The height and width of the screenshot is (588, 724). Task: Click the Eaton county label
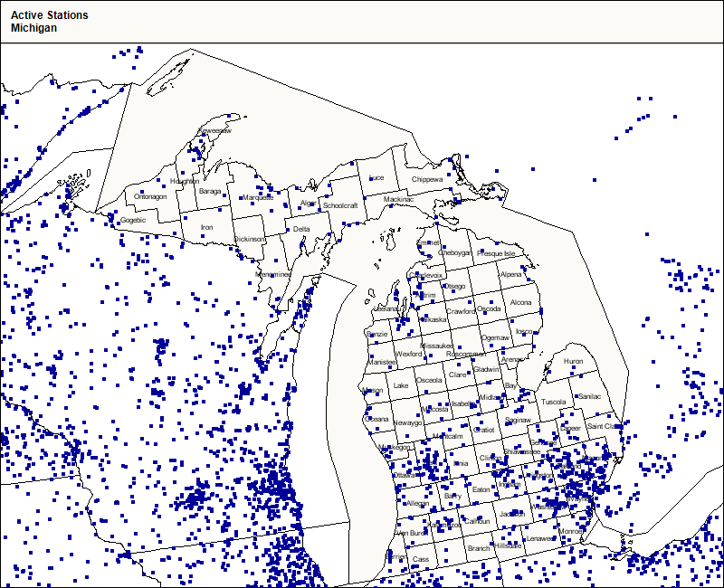tap(481, 489)
